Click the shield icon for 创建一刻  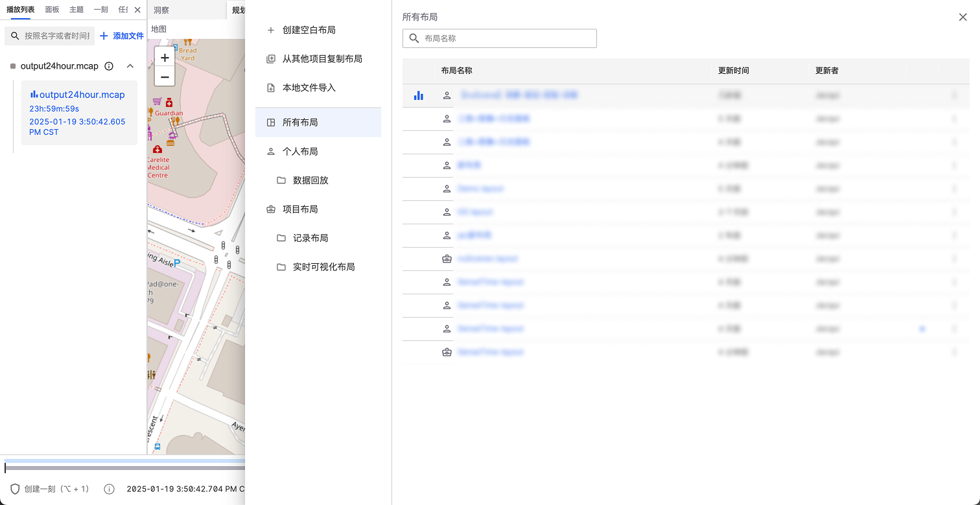15,489
